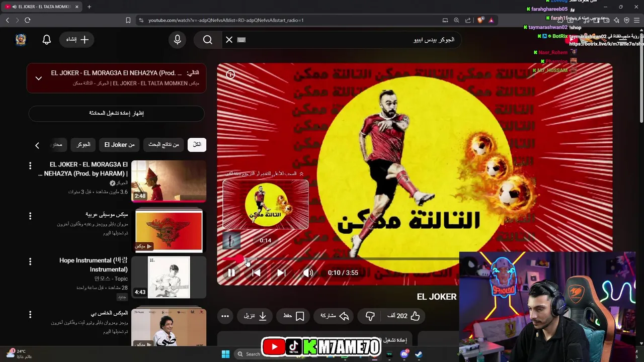Open the on-screen keyboard in search box
Viewport: 644px width, 362px height.
[x=242, y=40]
